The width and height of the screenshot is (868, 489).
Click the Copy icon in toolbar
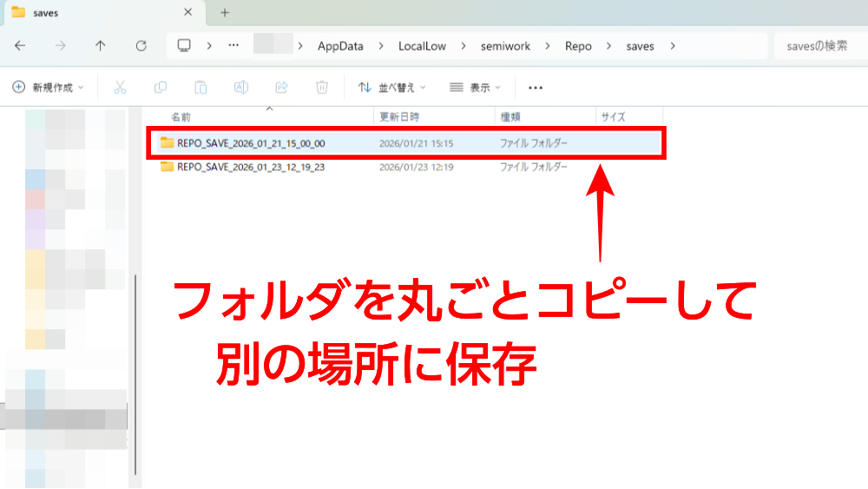161,88
